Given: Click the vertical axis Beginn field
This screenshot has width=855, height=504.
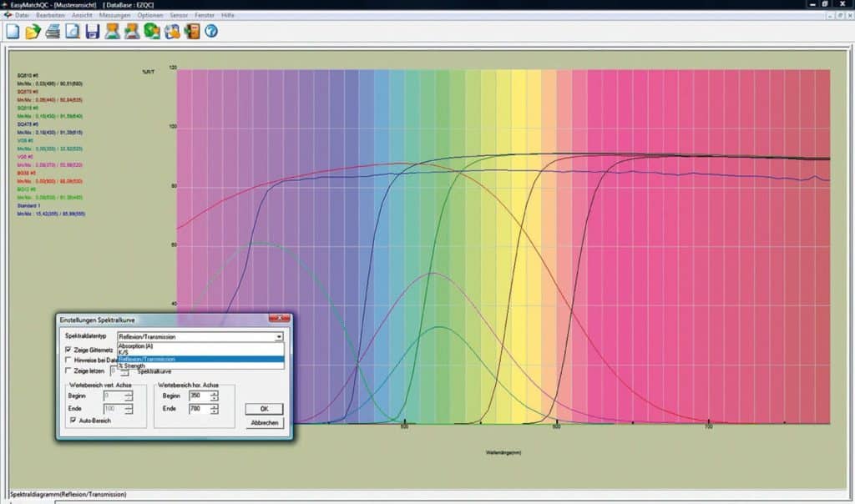Looking at the screenshot, I should point(114,396).
